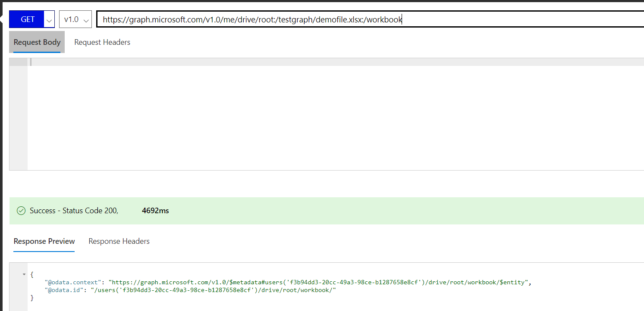
Task: Switch to the Request Body tab
Action: (x=37, y=42)
